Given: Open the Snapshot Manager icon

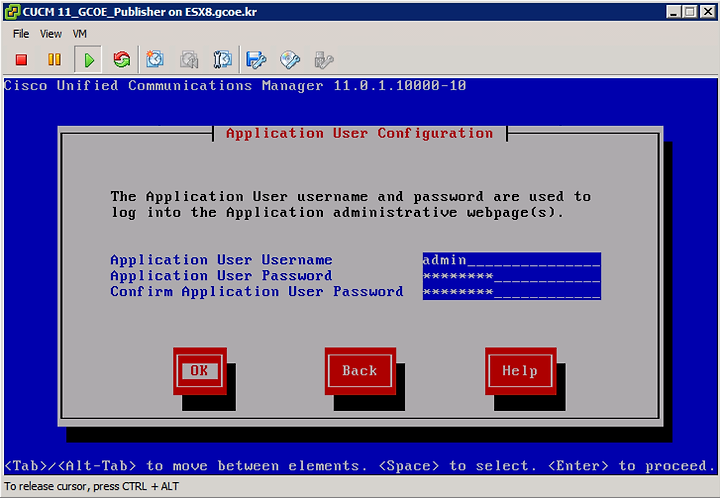Looking at the screenshot, I should tap(223, 60).
